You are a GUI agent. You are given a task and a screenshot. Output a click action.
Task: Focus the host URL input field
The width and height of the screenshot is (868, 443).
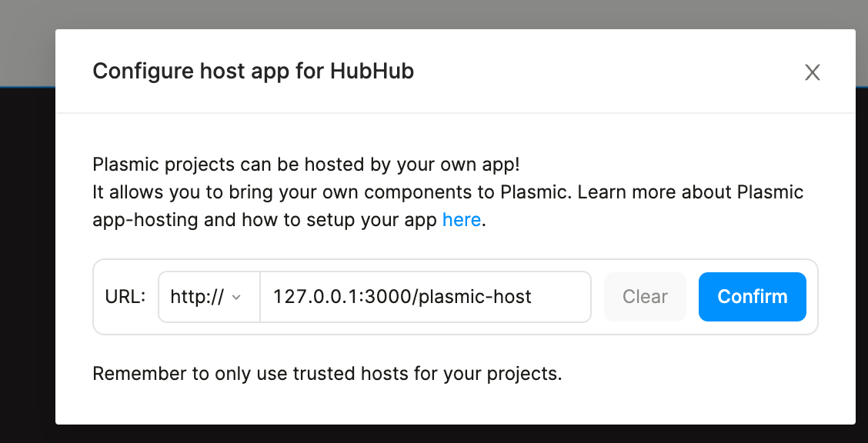425,297
